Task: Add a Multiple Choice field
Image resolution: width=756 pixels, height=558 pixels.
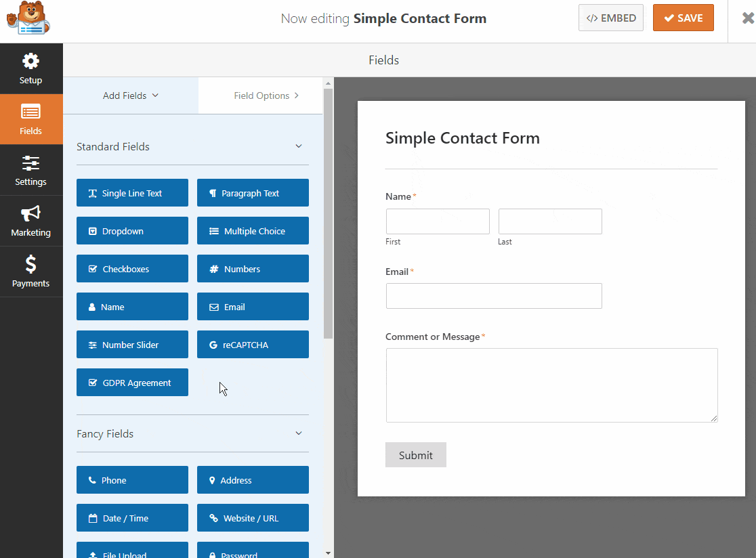Action: coord(253,231)
